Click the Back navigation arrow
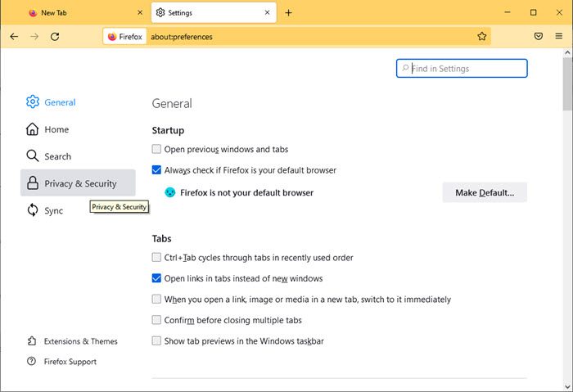The height and width of the screenshot is (392, 573). tap(14, 37)
